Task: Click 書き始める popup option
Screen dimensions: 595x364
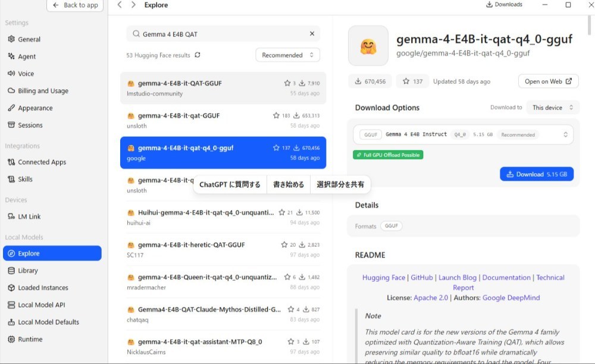Action: [289, 184]
